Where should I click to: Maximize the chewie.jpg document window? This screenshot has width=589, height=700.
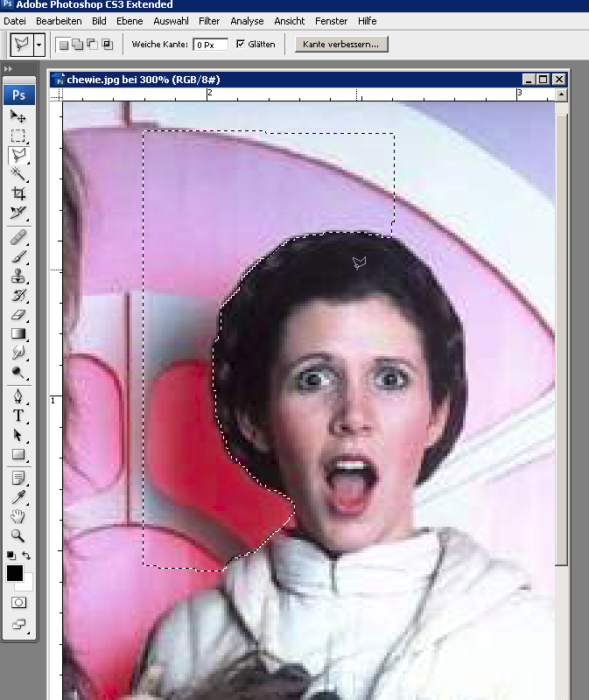point(543,80)
